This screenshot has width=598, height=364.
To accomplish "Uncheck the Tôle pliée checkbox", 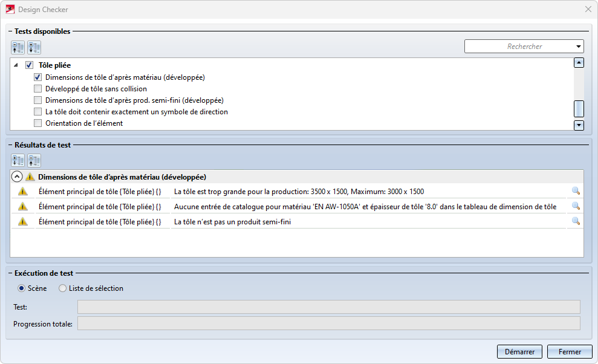I will coord(30,65).
